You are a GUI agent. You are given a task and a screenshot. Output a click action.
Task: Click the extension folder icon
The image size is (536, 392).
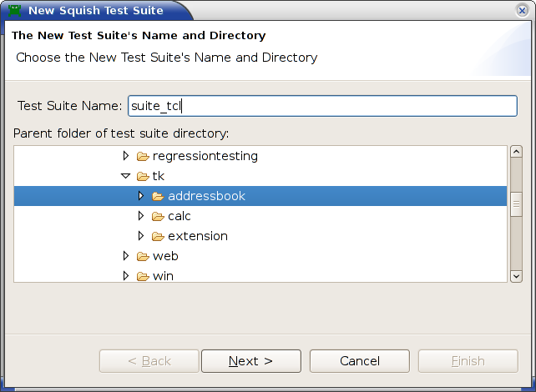pos(158,236)
